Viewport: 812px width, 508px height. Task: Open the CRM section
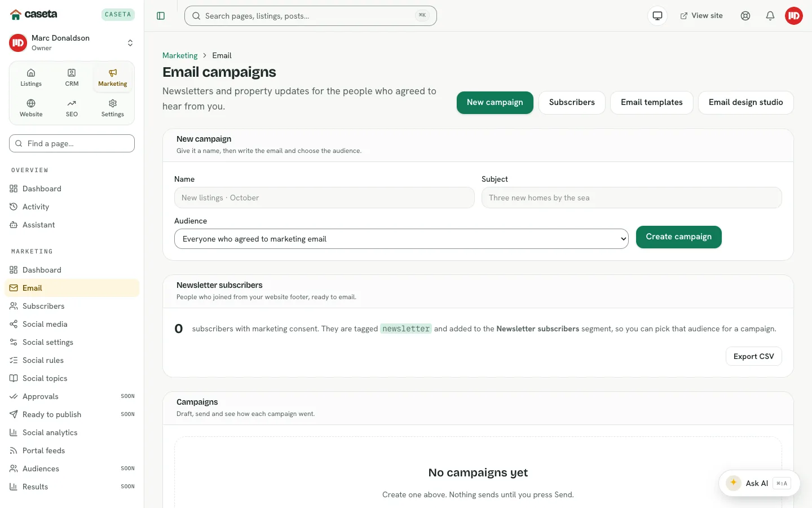coord(72,78)
